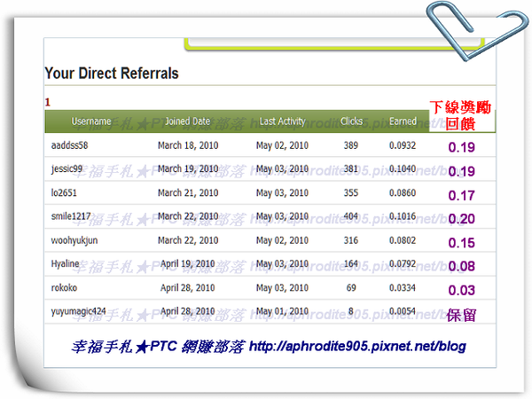Select username smile1217

71,216
